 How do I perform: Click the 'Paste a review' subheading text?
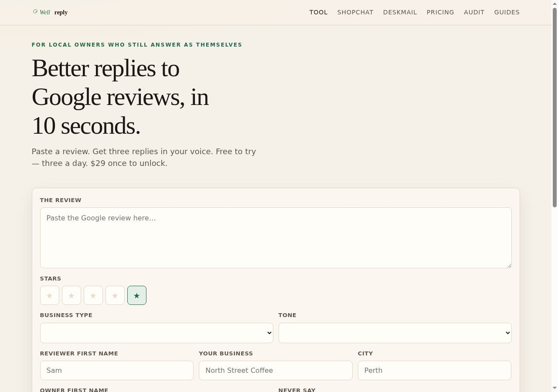(144, 157)
